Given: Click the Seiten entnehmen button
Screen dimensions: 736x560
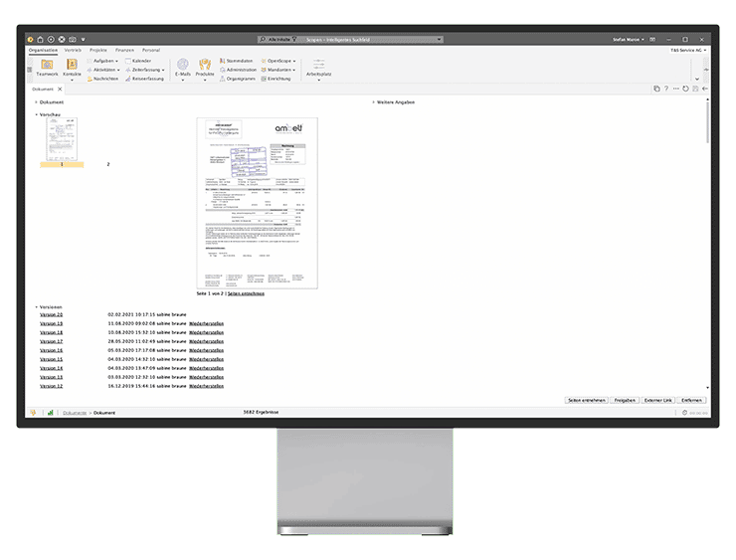Looking at the screenshot, I should (586, 401).
